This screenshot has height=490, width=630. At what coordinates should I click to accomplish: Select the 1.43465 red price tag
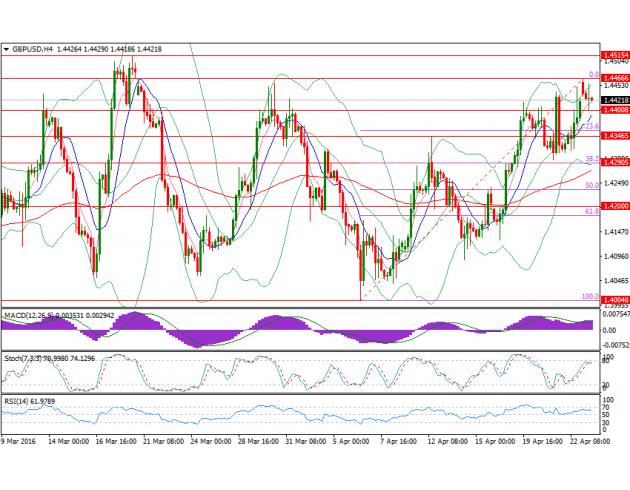click(614, 135)
